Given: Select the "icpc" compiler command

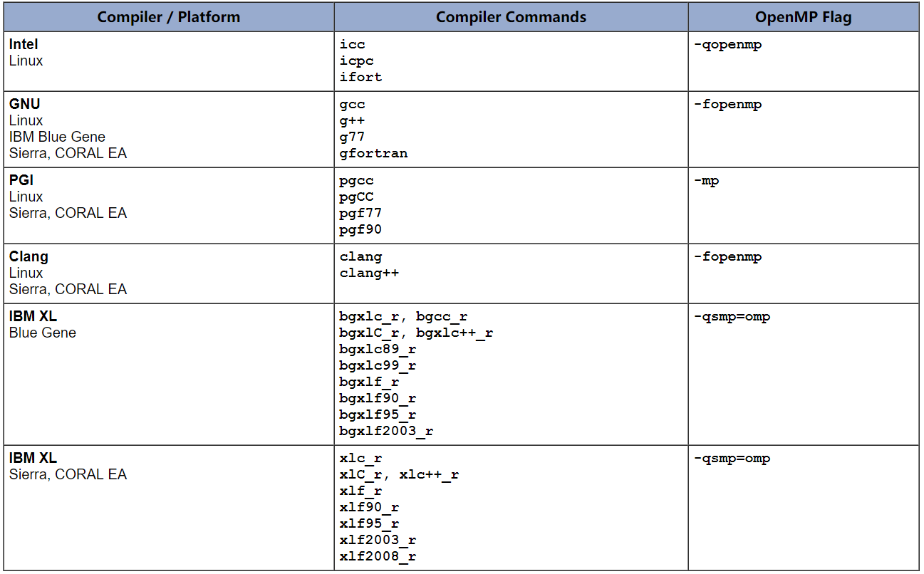Looking at the screenshot, I should point(356,61).
